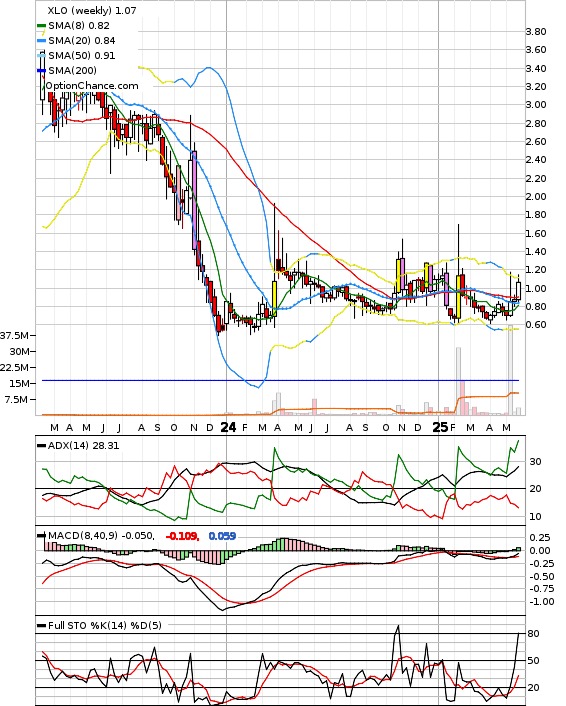Click the green SMA(8) legend swatch
Image resolution: width=566 pixels, height=706 pixels.
click(41, 26)
